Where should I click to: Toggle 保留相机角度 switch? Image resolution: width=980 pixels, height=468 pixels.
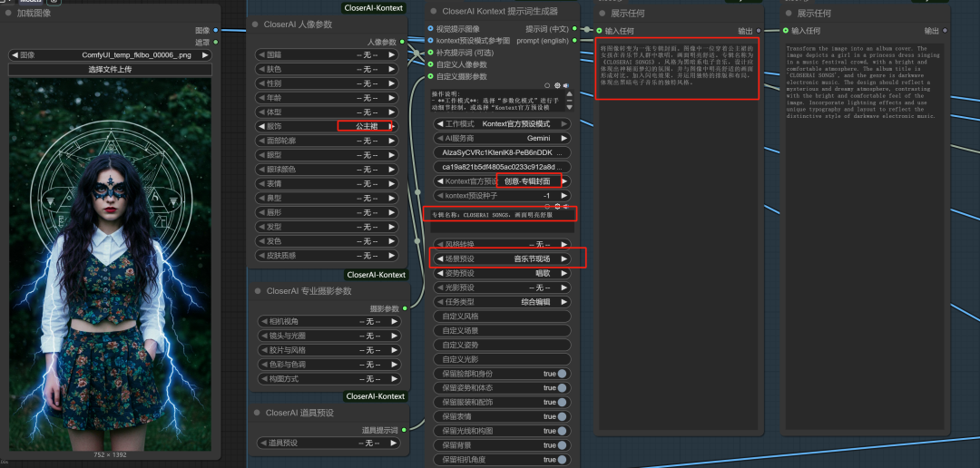point(563,460)
